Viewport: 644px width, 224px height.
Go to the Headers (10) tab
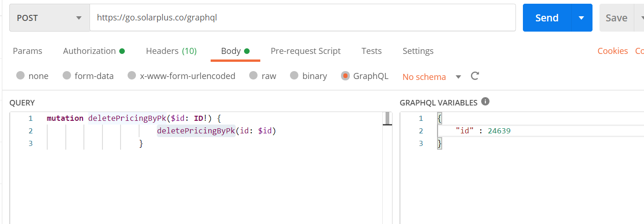[x=171, y=51]
